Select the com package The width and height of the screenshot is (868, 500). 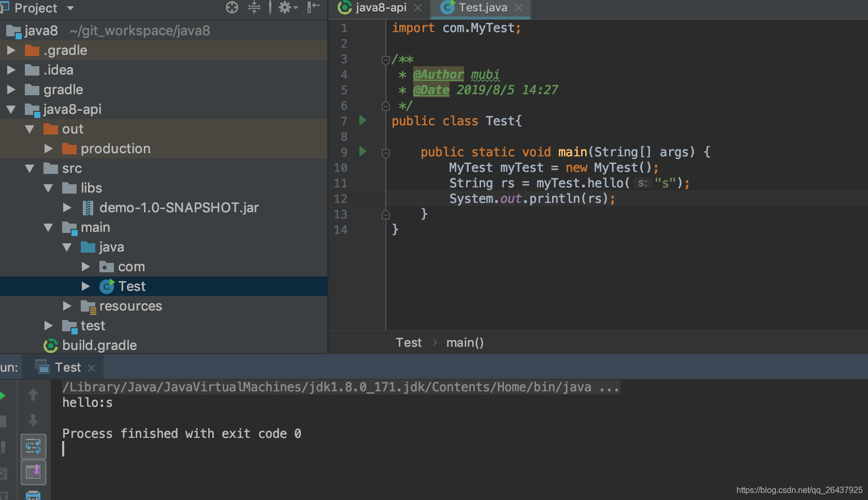164,267
